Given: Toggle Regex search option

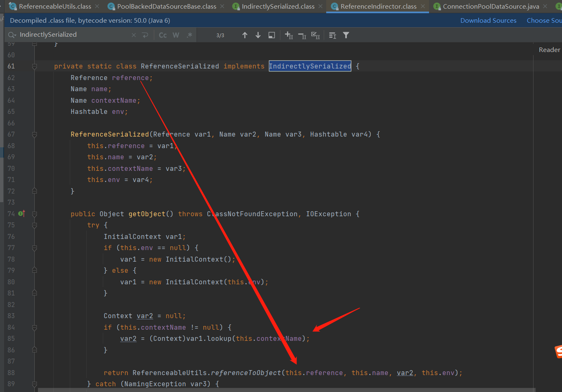Looking at the screenshot, I should [190, 35].
